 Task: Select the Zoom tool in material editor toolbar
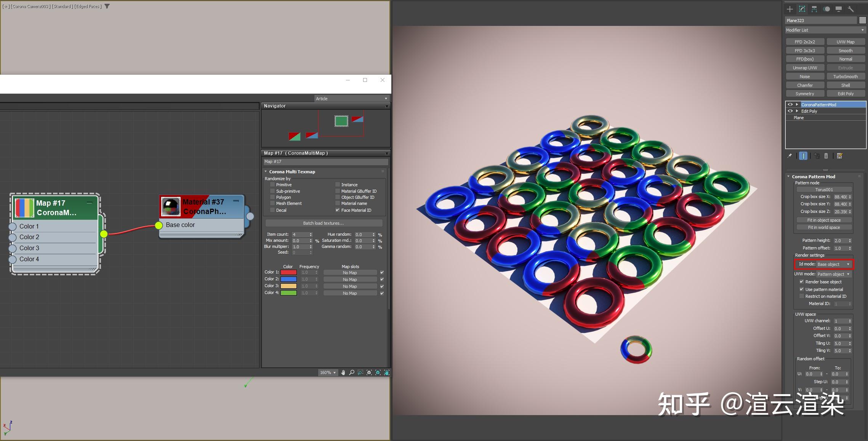tap(352, 372)
